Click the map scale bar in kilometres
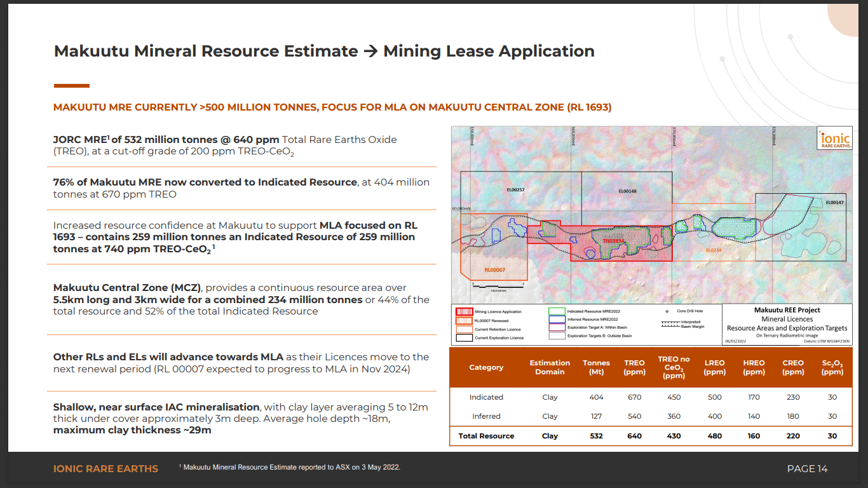 click(x=498, y=287)
